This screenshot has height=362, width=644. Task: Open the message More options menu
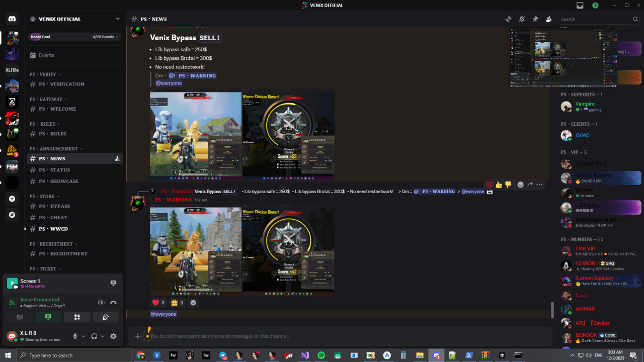coord(539,185)
